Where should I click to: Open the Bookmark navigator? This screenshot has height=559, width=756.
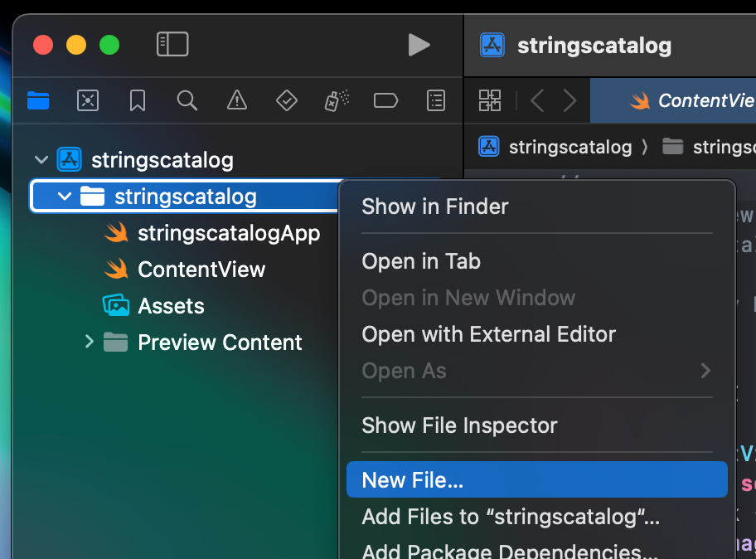137,100
